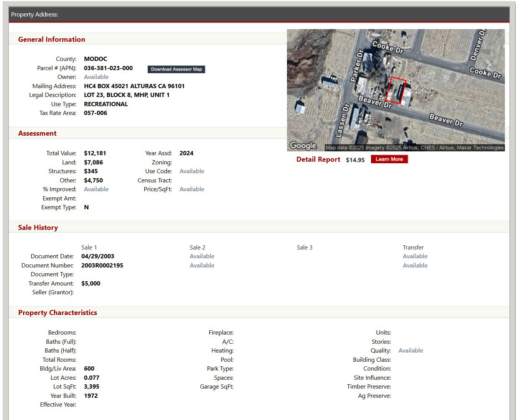
Task: Open the Available link next to Quality
Action: click(410, 351)
